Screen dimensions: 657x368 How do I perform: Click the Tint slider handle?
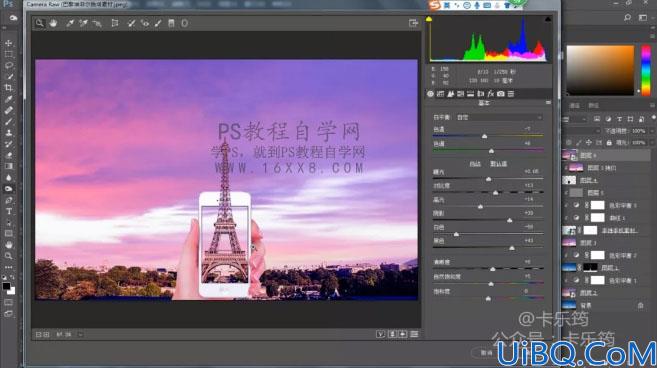(491, 151)
